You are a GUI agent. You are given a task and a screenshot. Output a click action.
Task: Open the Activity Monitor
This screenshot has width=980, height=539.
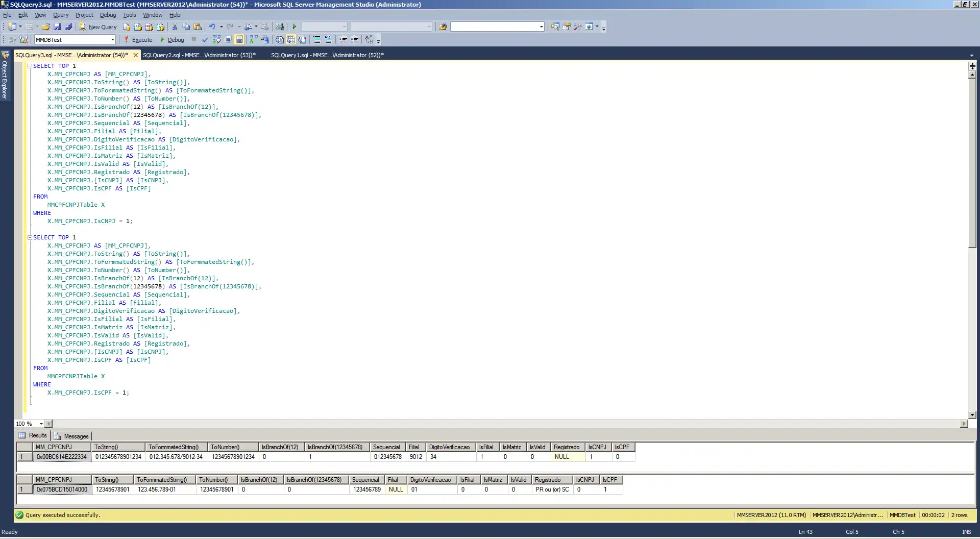pos(279,27)
